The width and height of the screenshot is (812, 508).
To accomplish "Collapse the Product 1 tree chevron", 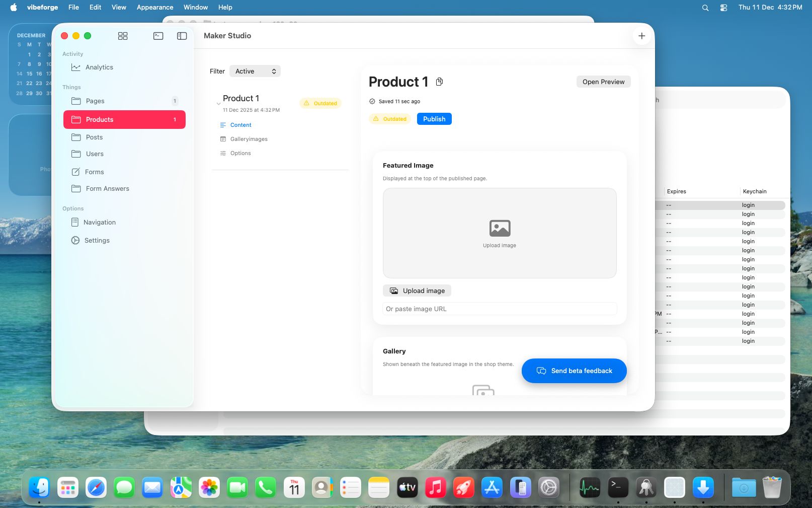I will pos(218,104).
